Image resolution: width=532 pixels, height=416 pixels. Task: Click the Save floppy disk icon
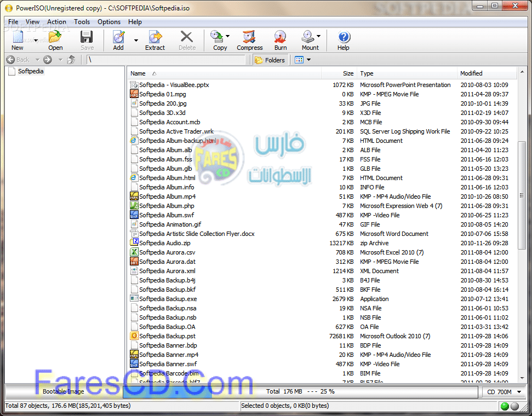click(87, 37)
